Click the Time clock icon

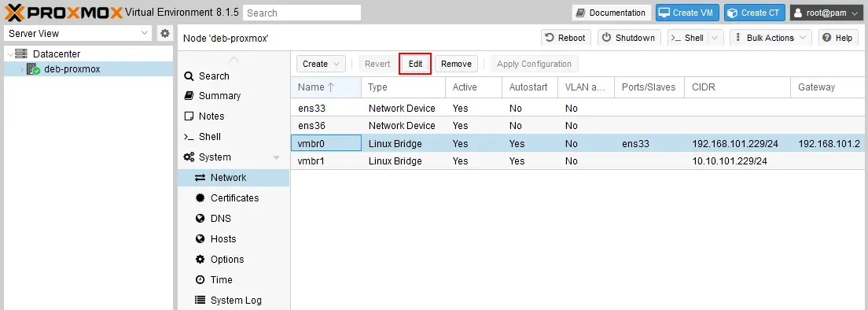tap(200, 280)
